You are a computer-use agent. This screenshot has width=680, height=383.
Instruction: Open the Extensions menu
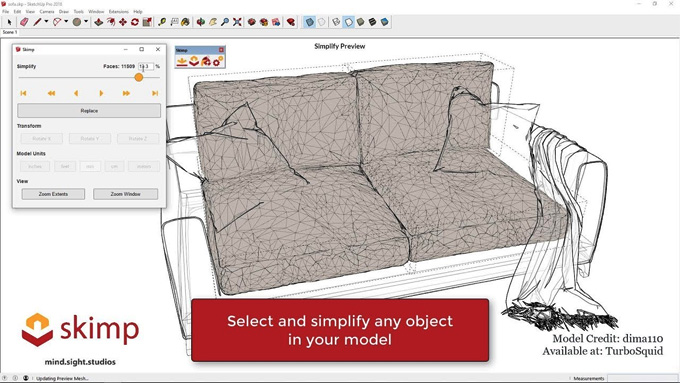pyautogui.click(x=119, y=12)
